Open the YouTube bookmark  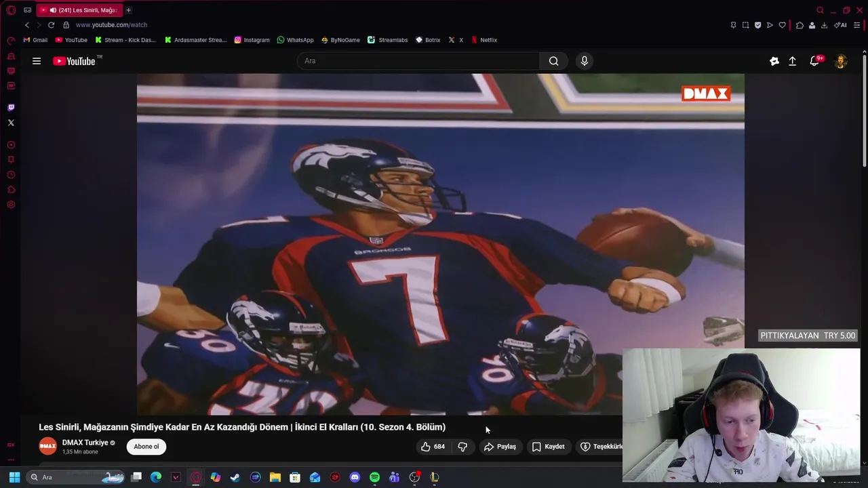(x=71, y=40)
